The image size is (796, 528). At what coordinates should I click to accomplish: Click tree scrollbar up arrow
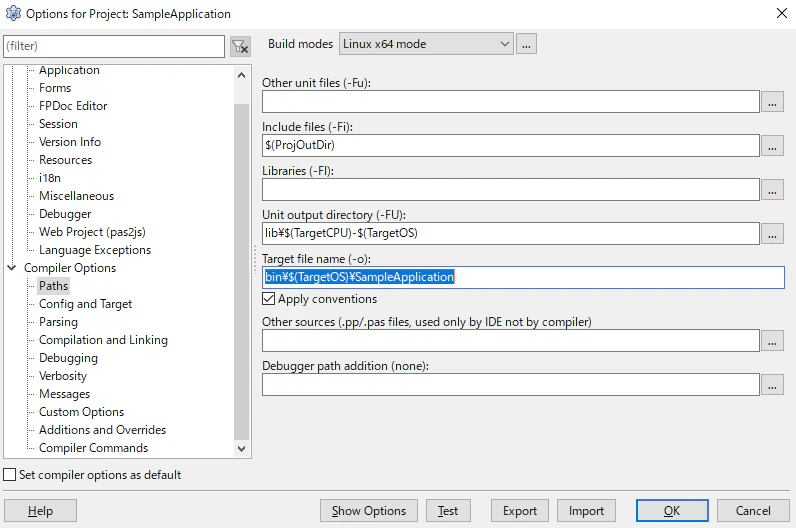242,76
